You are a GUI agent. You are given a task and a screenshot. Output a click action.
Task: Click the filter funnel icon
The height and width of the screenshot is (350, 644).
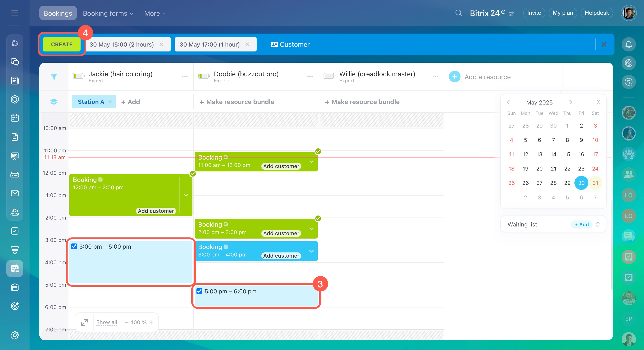[x=54, y=77]
